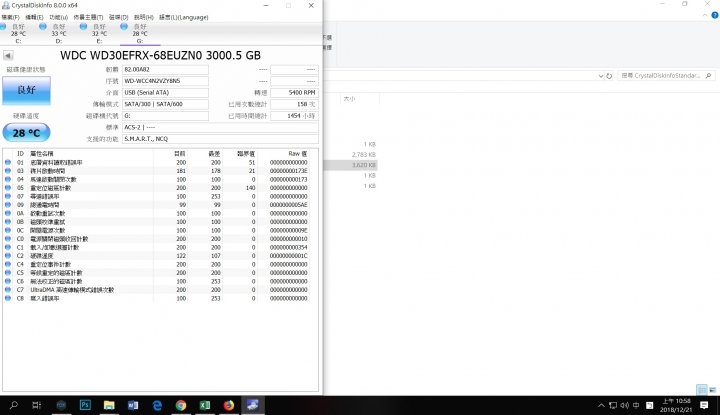Click the blue help icon in Explorer
Image resolution: width=720 pixels, height=415 pixels.
pyautogui.click(x=715, y=15)
